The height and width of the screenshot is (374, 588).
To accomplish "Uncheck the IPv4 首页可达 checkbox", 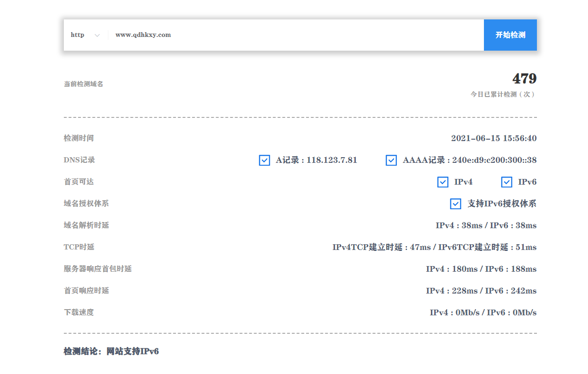I will click(443, 182).
